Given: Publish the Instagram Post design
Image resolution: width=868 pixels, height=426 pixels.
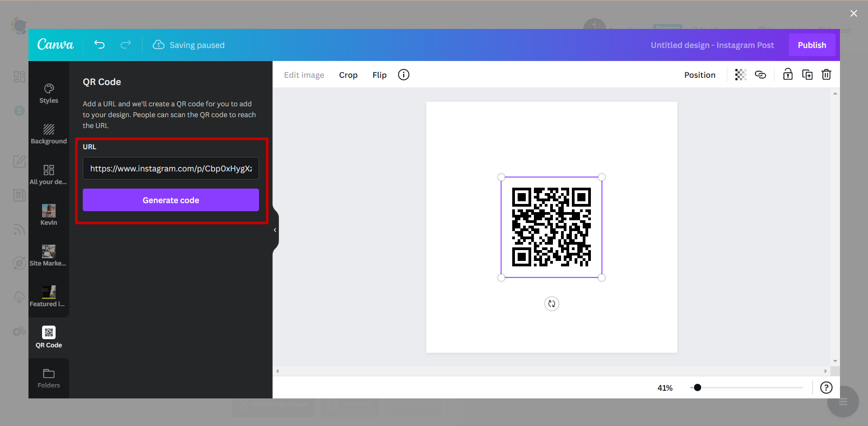Looking at the screenshot, I should [x=812, y=45].
